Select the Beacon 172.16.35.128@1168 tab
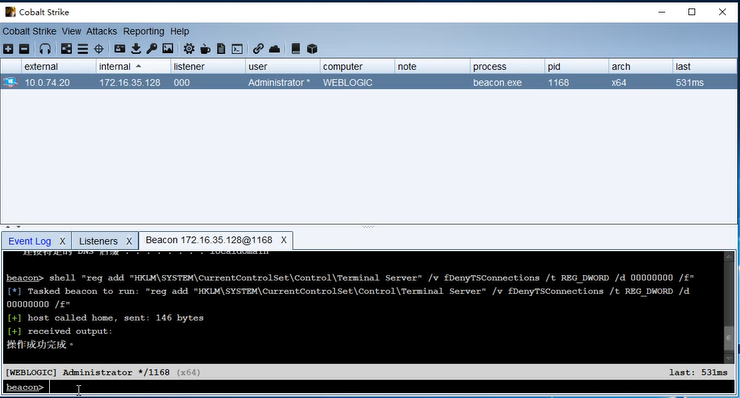The width and height of the screenshot is (740, 398). tap(209, 240)
